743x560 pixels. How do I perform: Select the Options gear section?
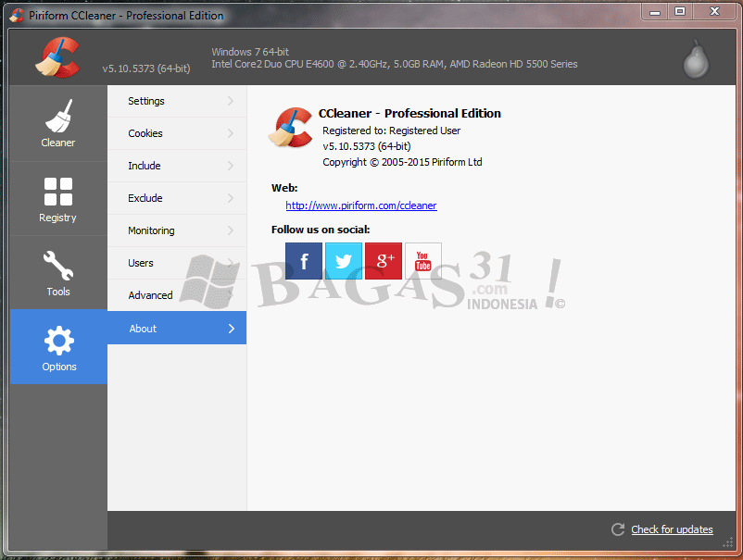coord(58,347)
